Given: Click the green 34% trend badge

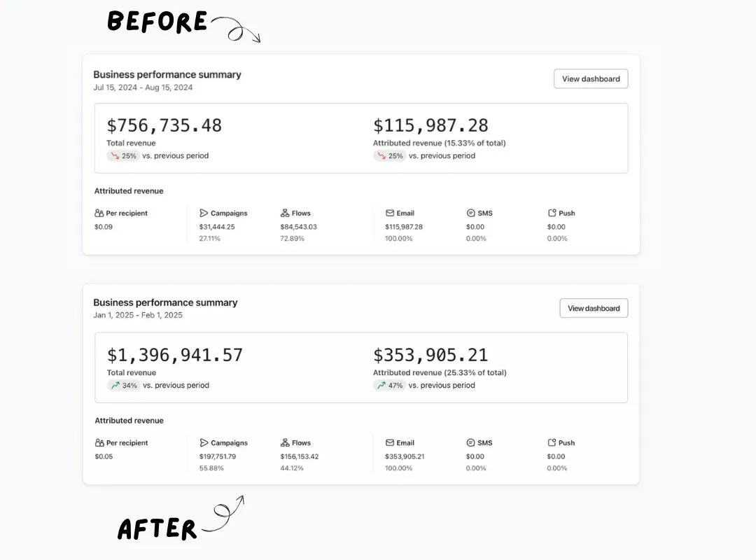Looking at the screenshot, I should pos(123,386).
